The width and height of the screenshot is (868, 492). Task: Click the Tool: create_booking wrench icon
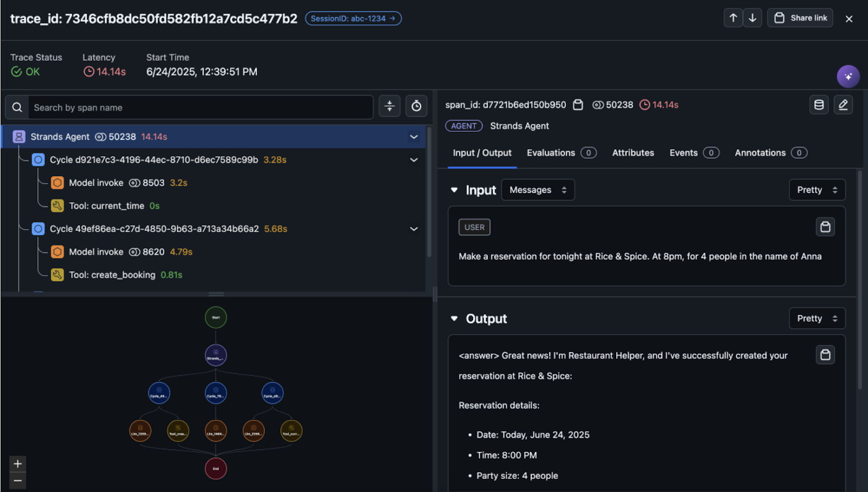click(58, 275)
